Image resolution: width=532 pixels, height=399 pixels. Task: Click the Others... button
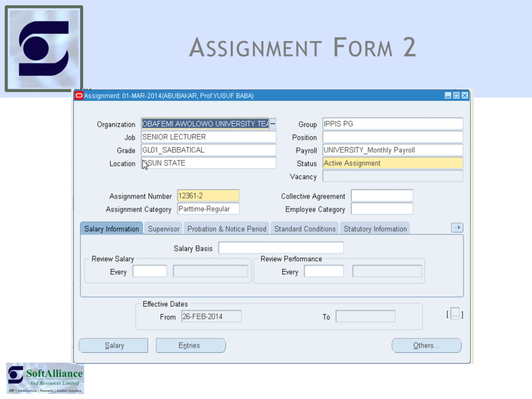tap(426, 346)
